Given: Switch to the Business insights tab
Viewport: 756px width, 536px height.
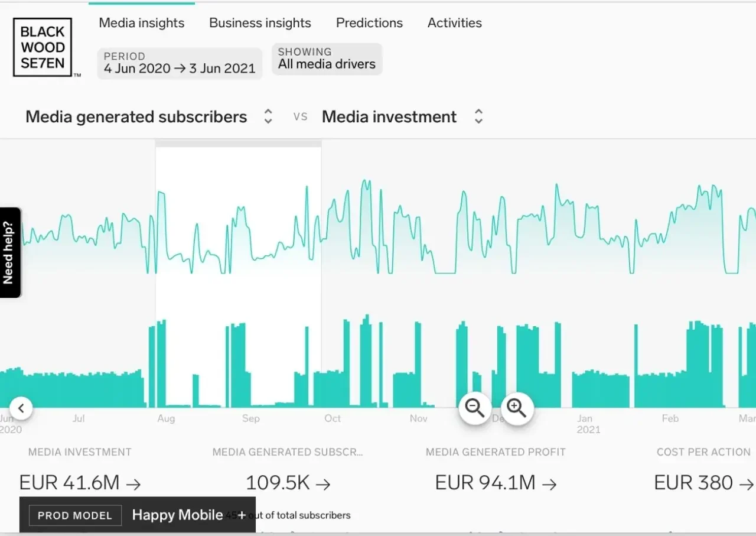Looking at the screenshot, I should 260,22.
